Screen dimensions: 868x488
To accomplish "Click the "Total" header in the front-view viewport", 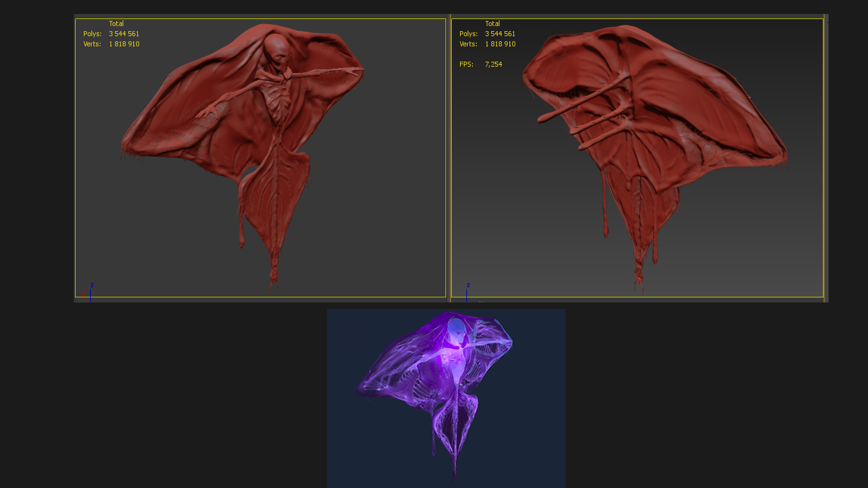I will 116,24.
